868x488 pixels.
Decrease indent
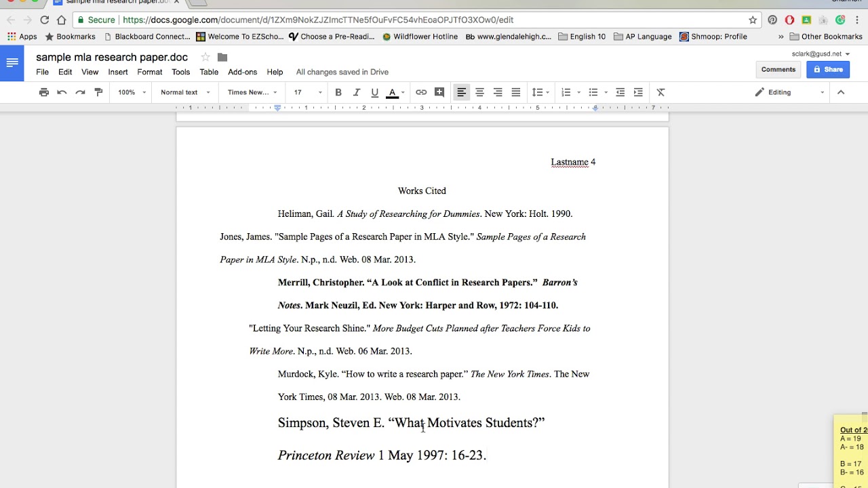(620, 92)
